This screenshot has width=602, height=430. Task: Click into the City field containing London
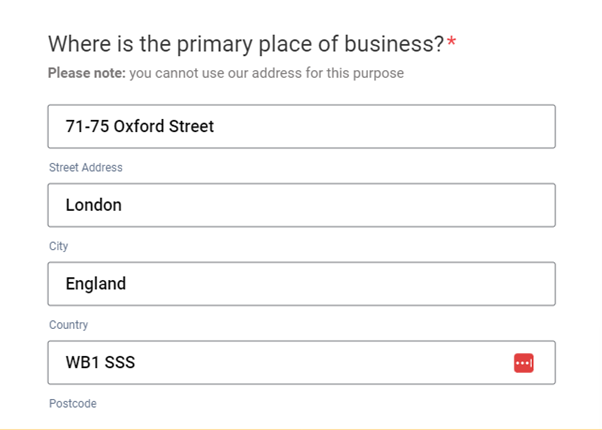(300, 205)
